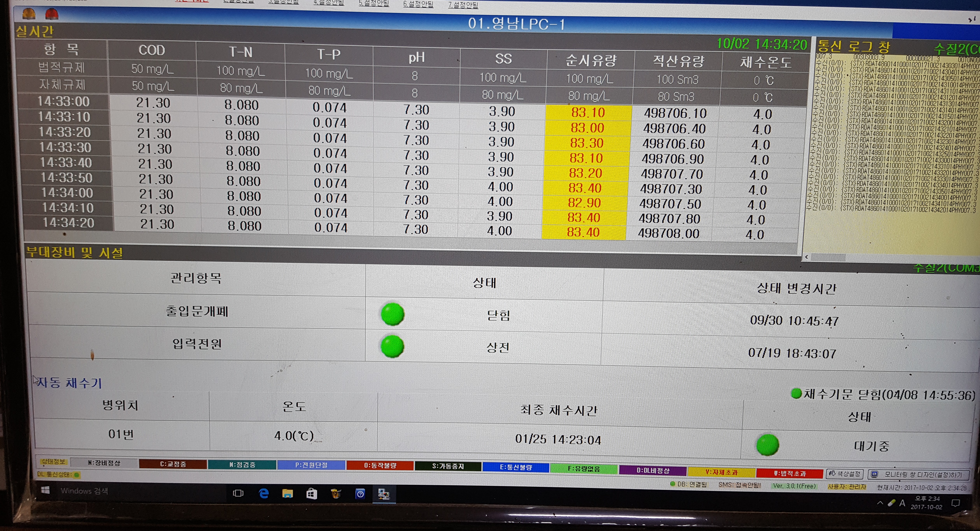Open File Explorer from taskbar
Screen dimensions: 980x531
coord(288,494)
